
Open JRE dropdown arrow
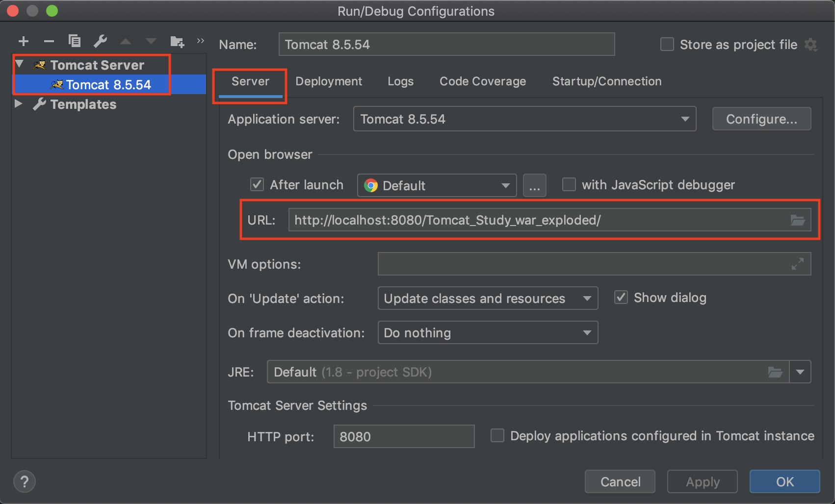(800, 372)
